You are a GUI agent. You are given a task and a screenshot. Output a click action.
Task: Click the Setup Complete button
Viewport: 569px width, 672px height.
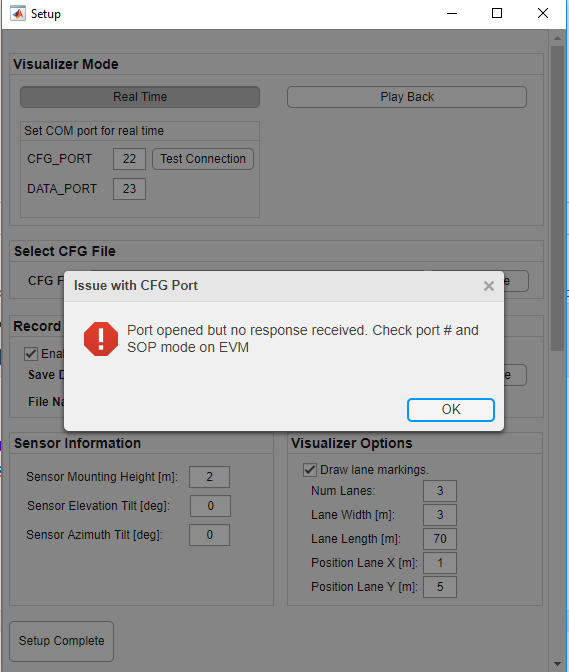coord(62,641)
